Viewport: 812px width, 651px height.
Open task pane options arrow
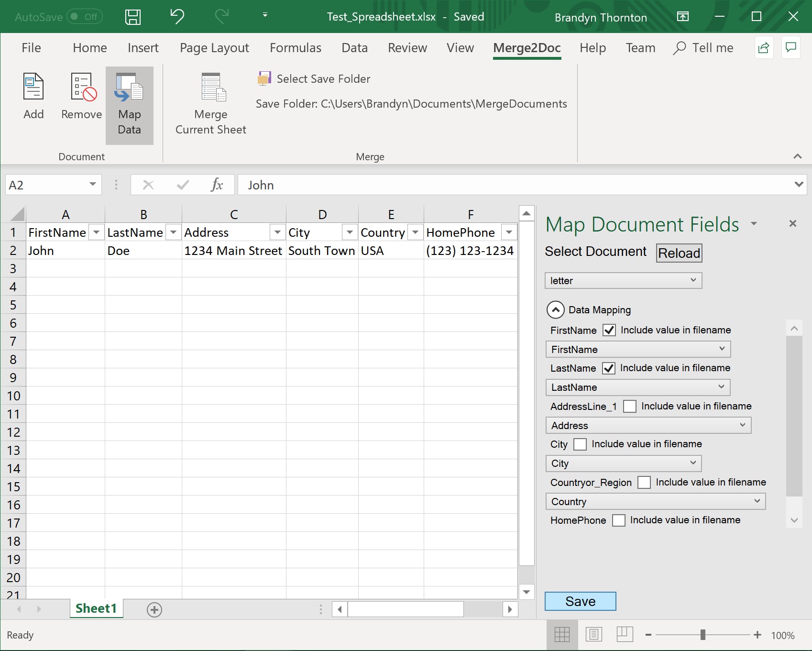pos(754,223)
